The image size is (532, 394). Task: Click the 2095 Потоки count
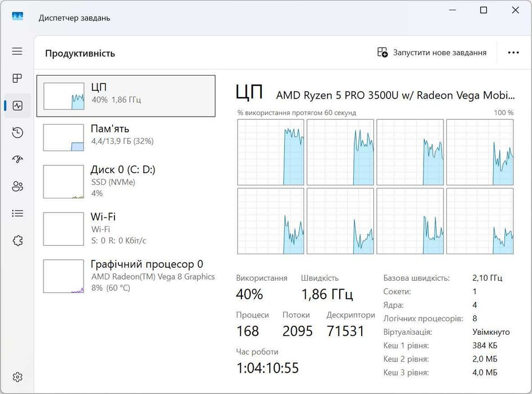click(297, 331)
